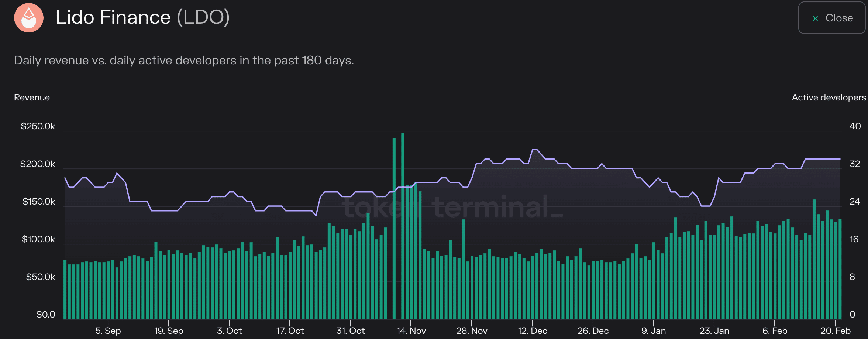Click the 31. Oct date label
Image resolution: width=868 pixels, height=339 pixels.
point(350,331)
